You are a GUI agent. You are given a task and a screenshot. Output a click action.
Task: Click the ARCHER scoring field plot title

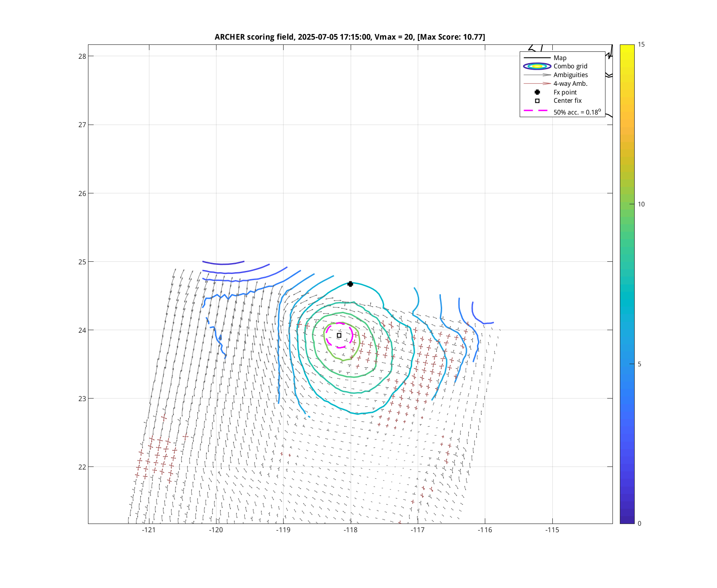tap(350, 37)
